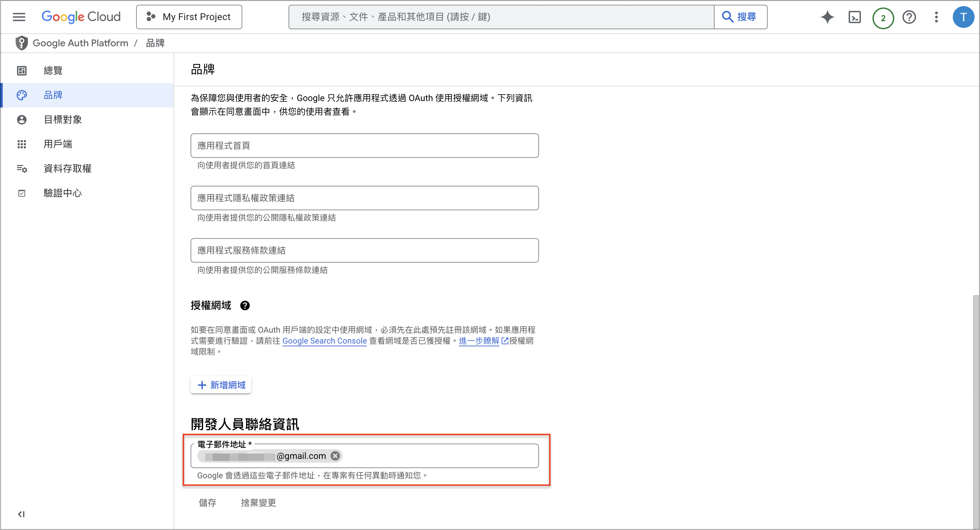The image size is (980, 530).
Task: Open the account avatar labeled T
Action: point(963,17)
